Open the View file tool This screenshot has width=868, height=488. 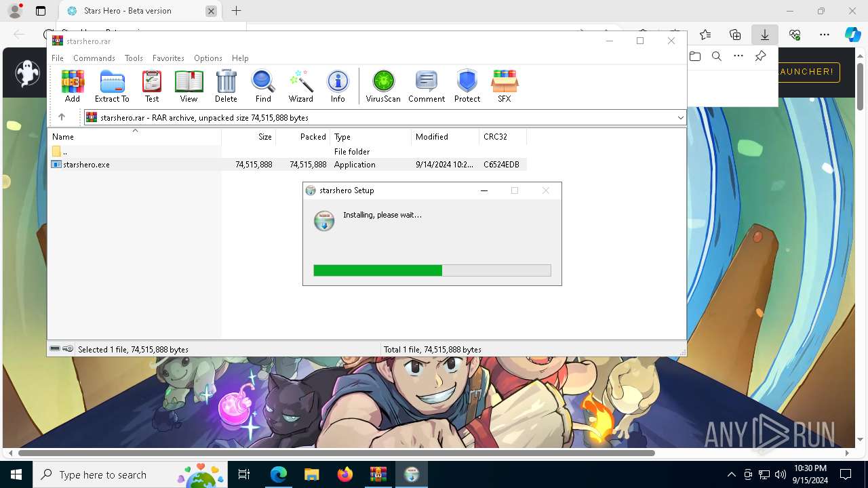coord(189,86)
